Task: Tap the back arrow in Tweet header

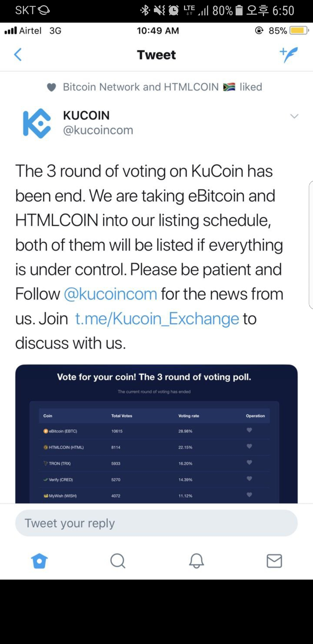Action: [x=18, y=55]
